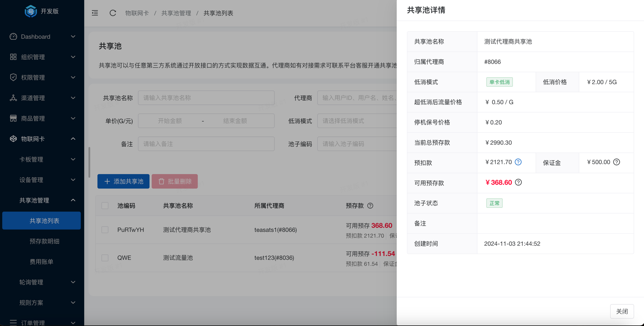Click the 共享池名称 search input field

tap(206, 98)
